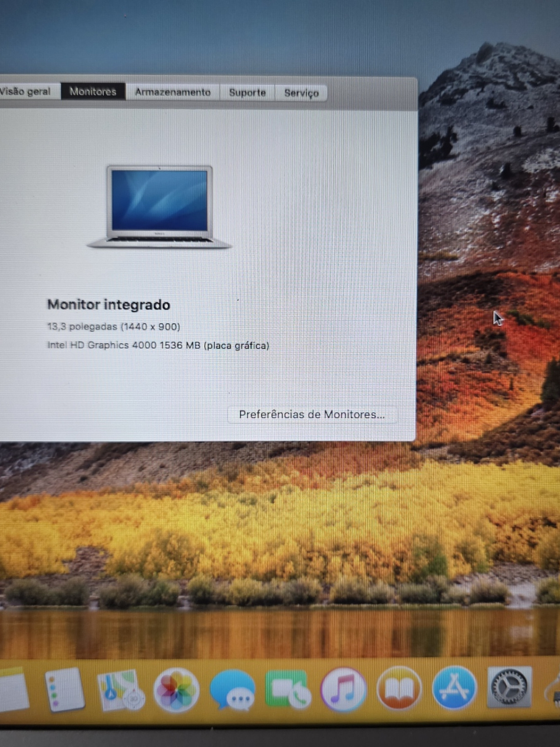The image size is (560, 747).
Task: Open the Armazenamento tab
Action: [x=172, y=92]
